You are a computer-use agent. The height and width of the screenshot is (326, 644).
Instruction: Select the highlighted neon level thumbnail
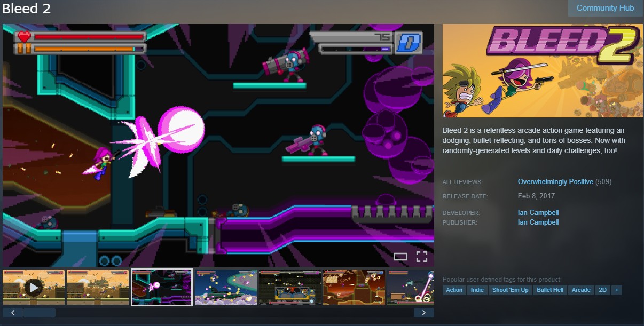pos(162,287)
